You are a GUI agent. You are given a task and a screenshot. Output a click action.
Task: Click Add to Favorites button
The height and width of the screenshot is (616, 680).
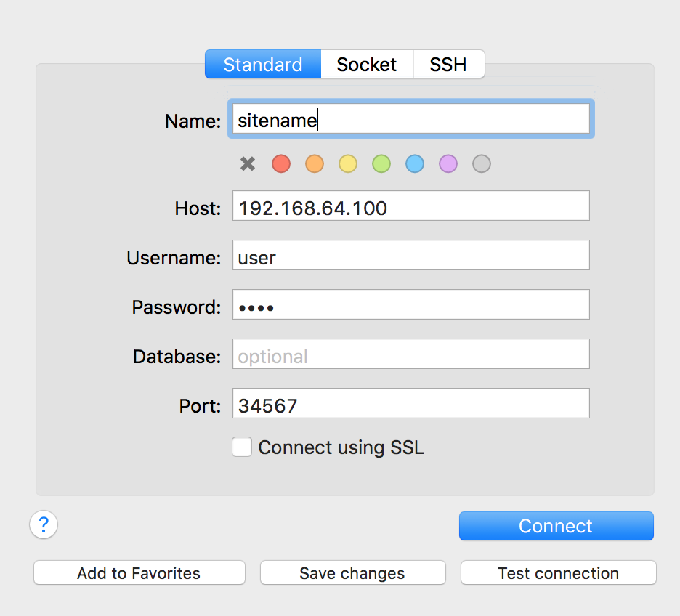[x=139, y=572]
